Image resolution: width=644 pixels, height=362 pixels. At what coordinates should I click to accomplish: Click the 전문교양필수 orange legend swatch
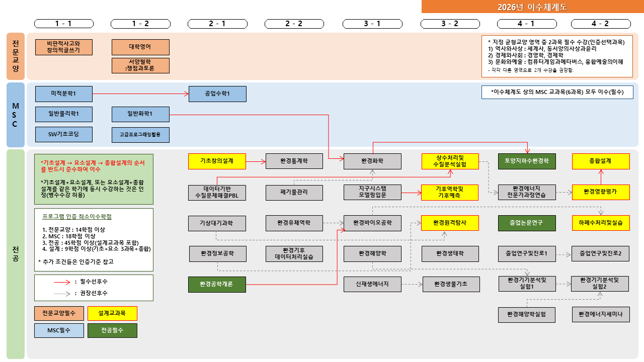[59, 313]
